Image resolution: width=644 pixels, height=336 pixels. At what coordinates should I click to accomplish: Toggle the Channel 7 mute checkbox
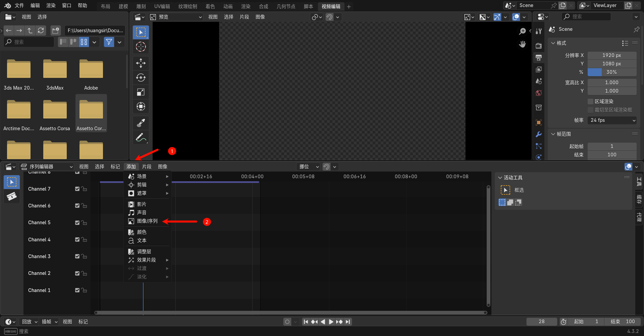(77, 189)
